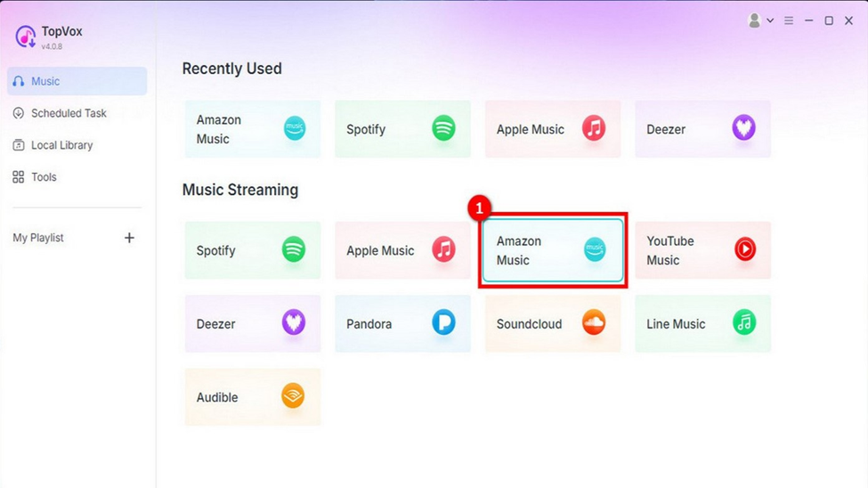The image size is (868, 488).
Task: Open Spotify under Music Streaming
Action: point(252,250)
